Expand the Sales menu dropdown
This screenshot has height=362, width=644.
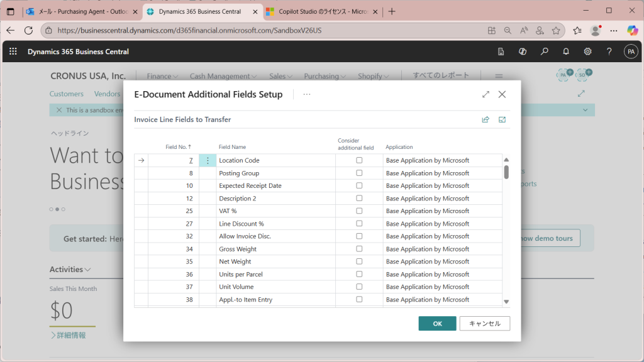(x=281, y=76)
